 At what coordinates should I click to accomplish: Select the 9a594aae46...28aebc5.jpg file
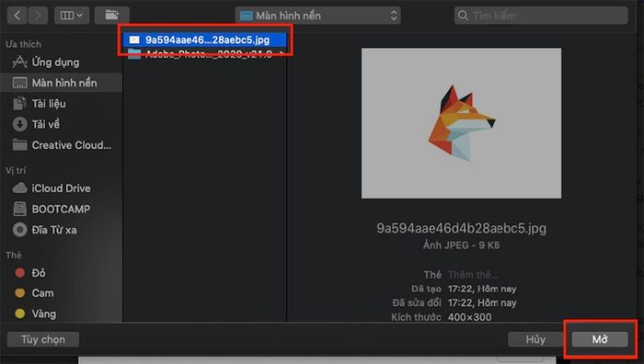pos(204,40)
